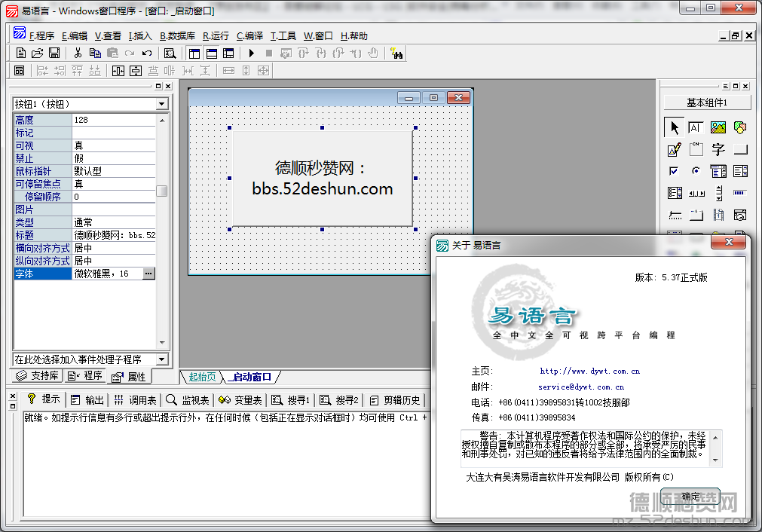Select the 德顺秒赞网 button on the design form
Image resolution: width=762 pixels, height=532 pixels.
point(322,179)
